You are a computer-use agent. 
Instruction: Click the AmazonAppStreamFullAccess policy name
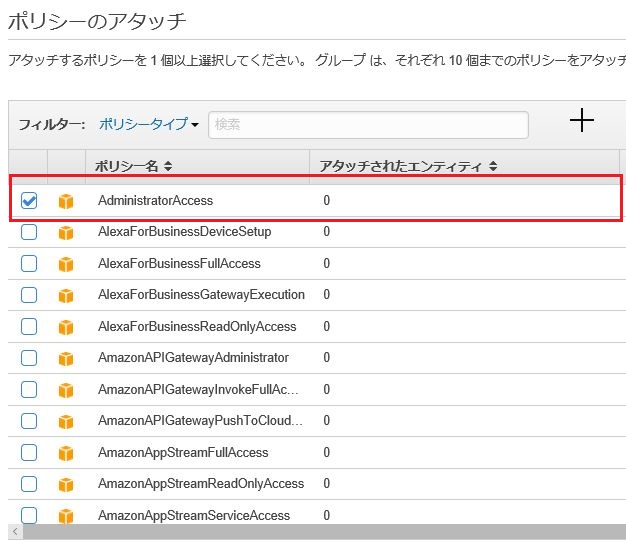(183, 452)
